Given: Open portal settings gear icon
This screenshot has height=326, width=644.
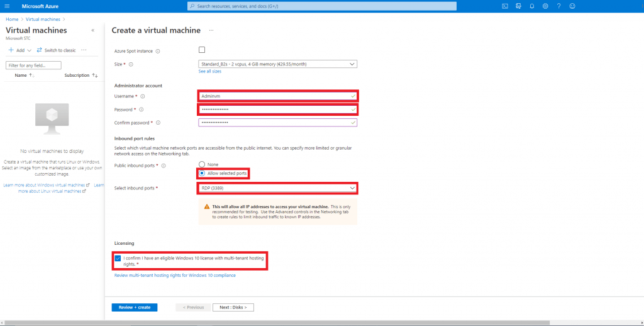Looking at the screenshot, I should click(x=545, y=6).
